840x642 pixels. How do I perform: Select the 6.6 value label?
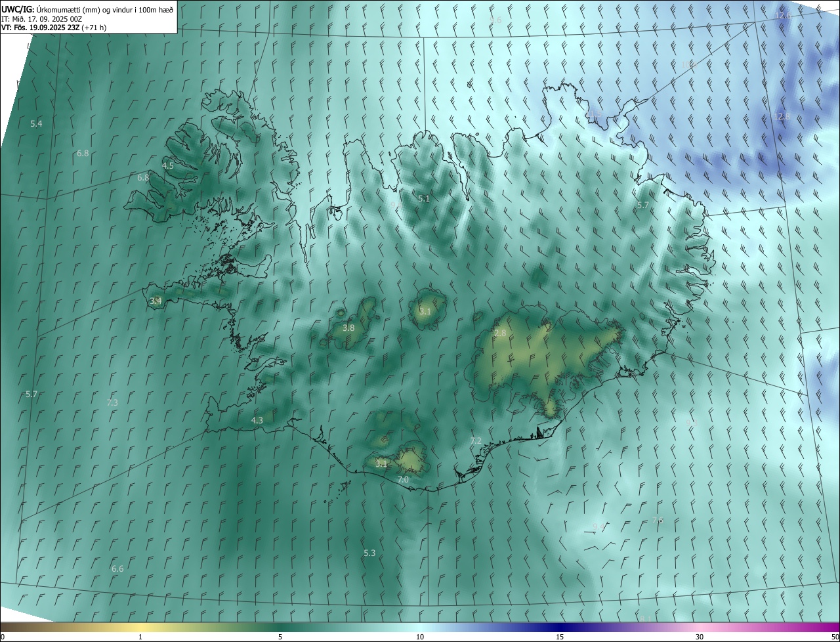[117, 568]
